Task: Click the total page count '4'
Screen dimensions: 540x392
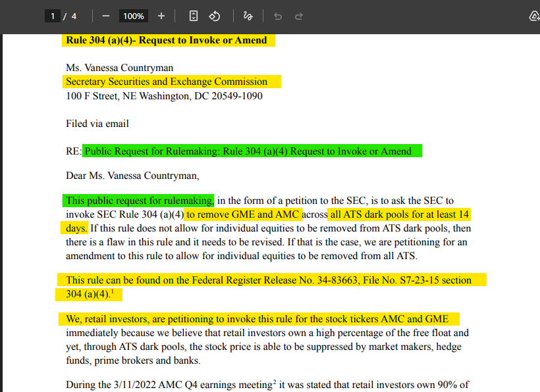Action: [74, 16]
